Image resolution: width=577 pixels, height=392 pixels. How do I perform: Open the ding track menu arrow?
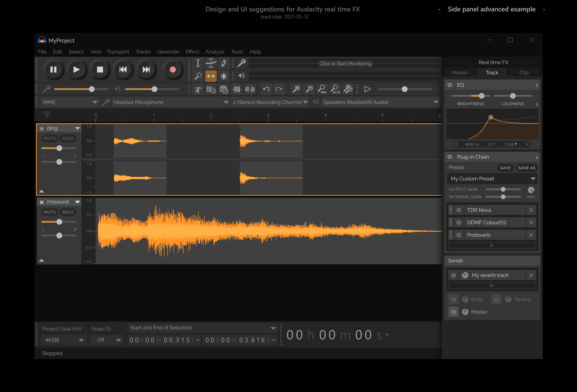[x=77, y=129]
